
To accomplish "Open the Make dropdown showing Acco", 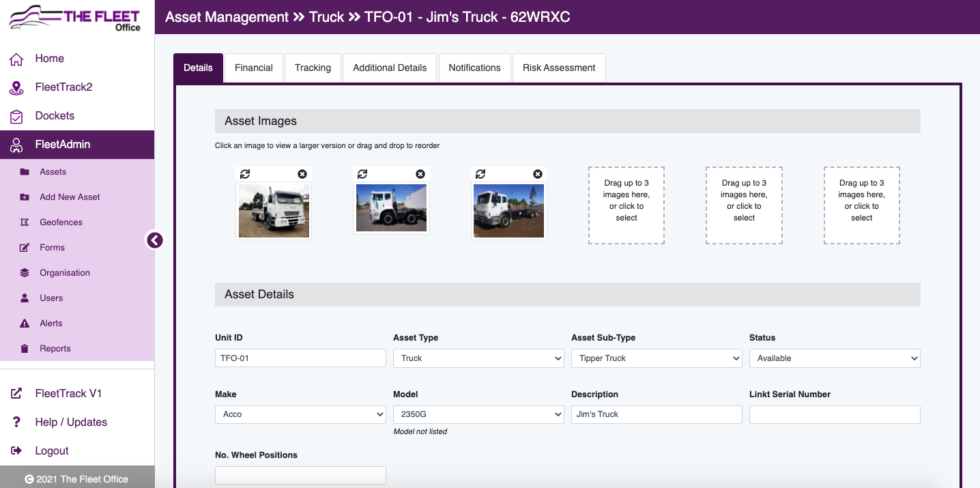I will click(300, 414).
